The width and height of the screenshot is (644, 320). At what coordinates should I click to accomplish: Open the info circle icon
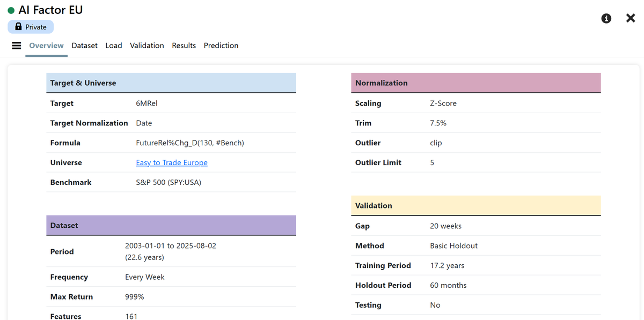coord(606,18)
